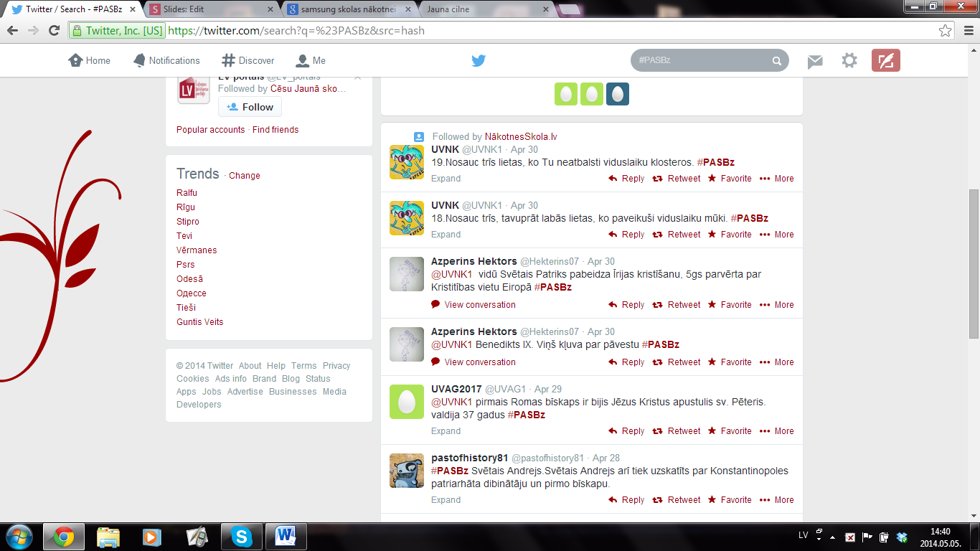Favorite the Svētais Patriks tweet

click(730, 305)
